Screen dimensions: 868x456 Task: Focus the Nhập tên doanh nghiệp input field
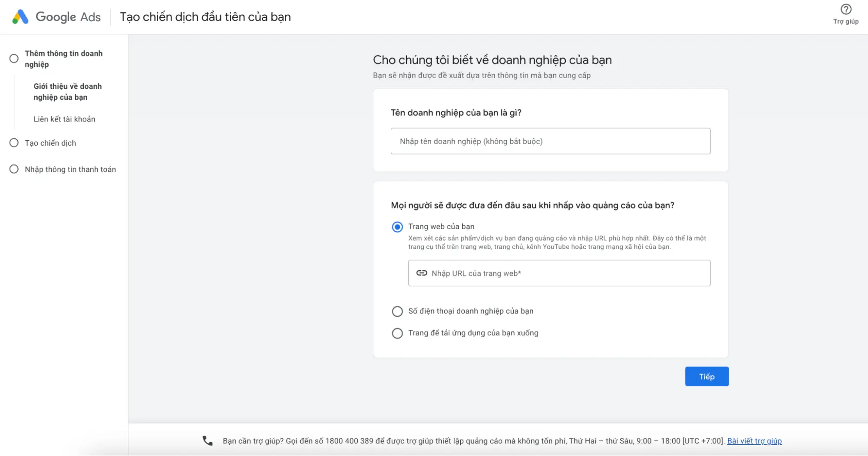click(x=550, y=141)
